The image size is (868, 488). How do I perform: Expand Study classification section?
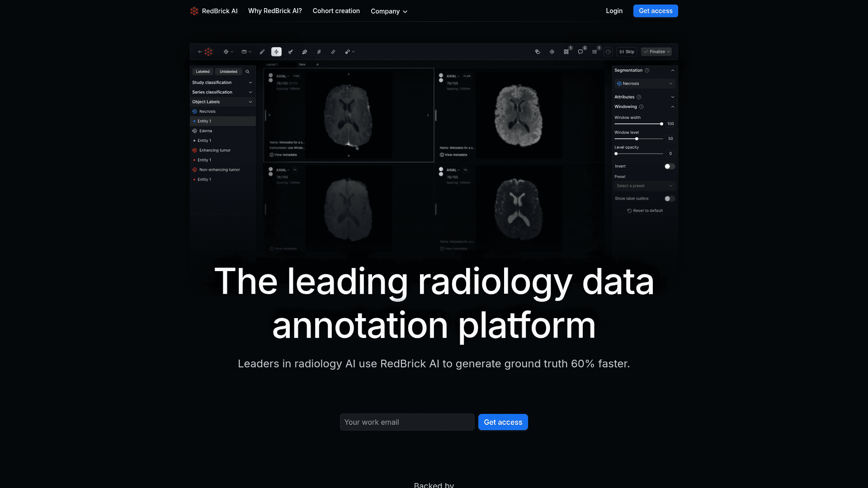pos(222,83)
